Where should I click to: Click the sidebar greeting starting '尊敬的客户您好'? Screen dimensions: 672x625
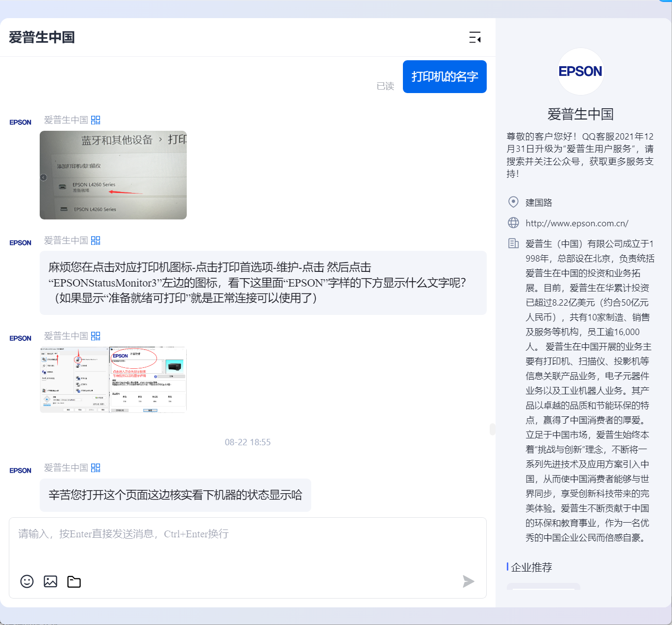tap(580, 155)
